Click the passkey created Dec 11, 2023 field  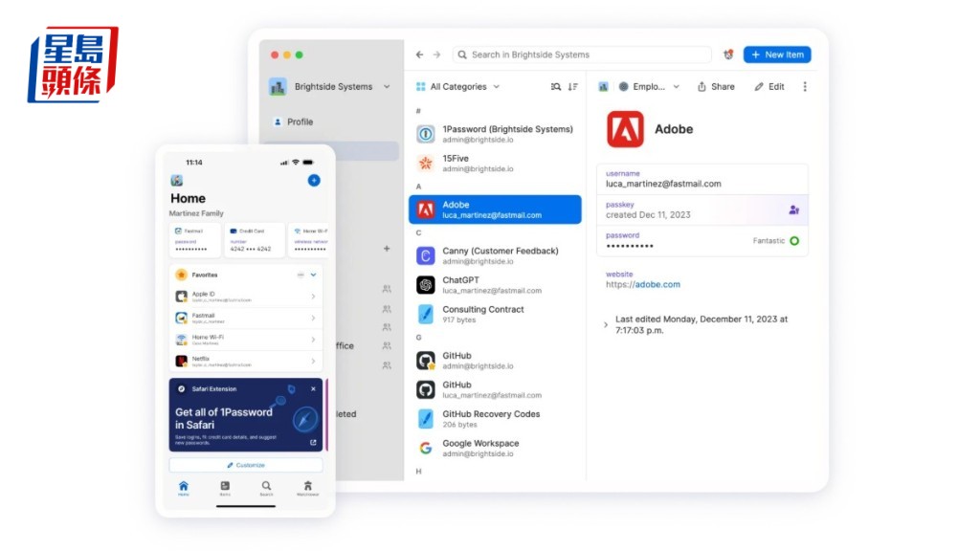point(702,209)
